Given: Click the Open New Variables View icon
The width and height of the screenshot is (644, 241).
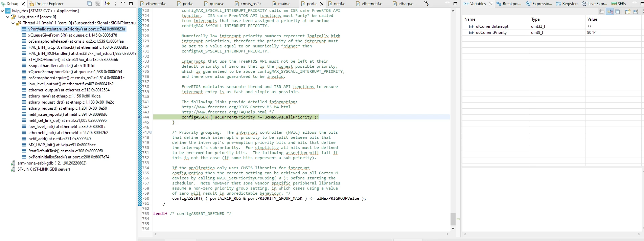Looking at the screenshot, I should click(x=628, y=12).
